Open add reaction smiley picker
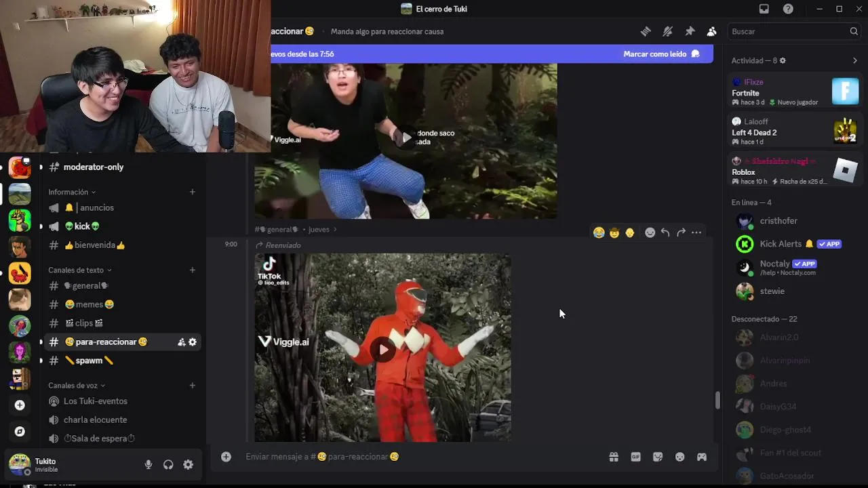 tap(650, 232)
